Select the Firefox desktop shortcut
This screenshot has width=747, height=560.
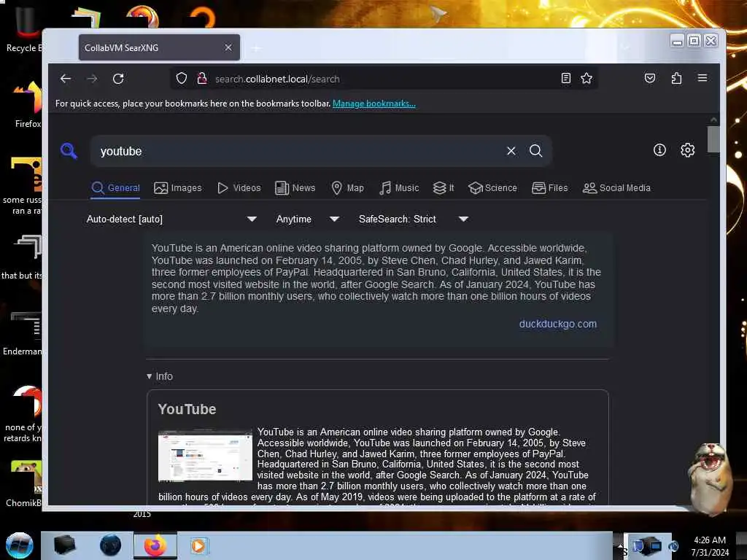click(x=27, y=105)
